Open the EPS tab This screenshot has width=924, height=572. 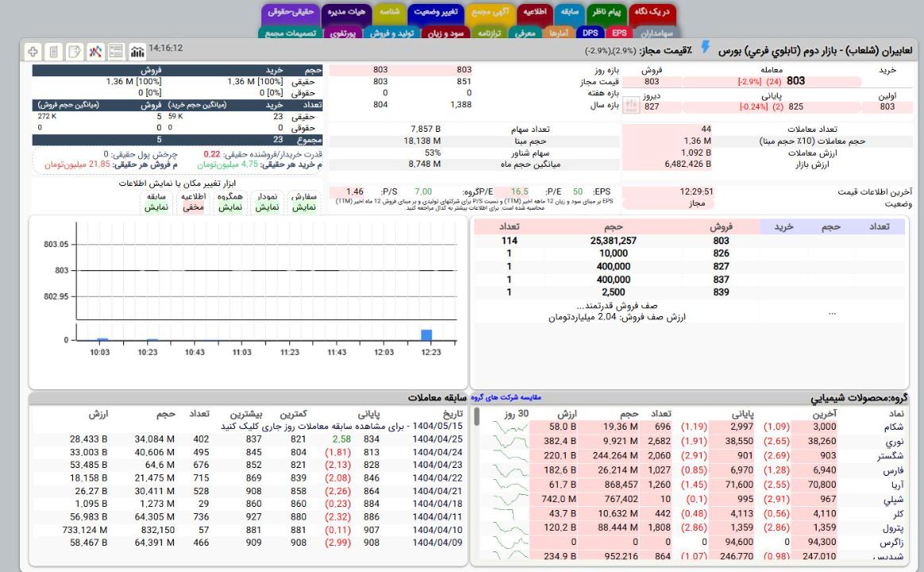619,33
